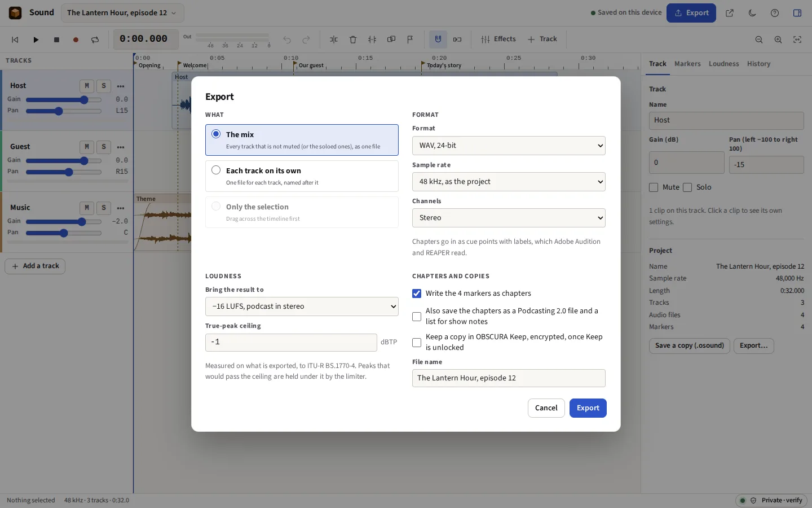Image resolution: width=812 pixels, height=508 pixels.
Task: Check the Podcasting 2.0 chapters file option
Action: tap(417, 317)
